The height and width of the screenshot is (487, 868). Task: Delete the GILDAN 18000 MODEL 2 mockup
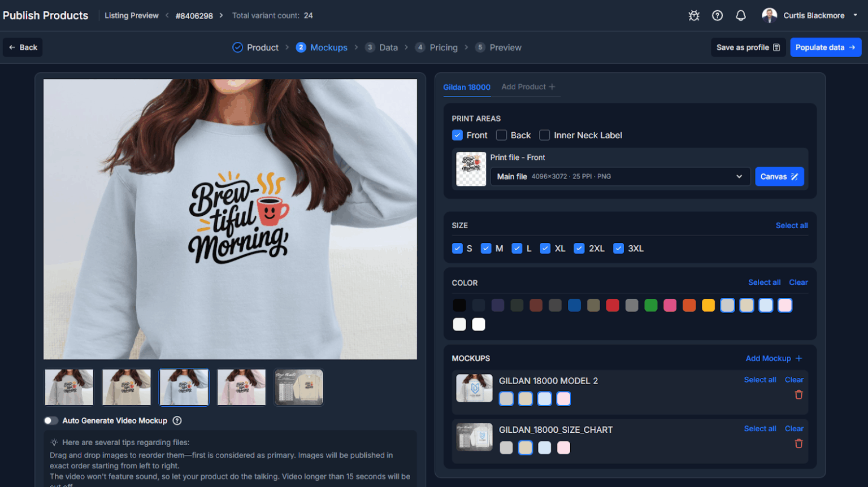798,394
